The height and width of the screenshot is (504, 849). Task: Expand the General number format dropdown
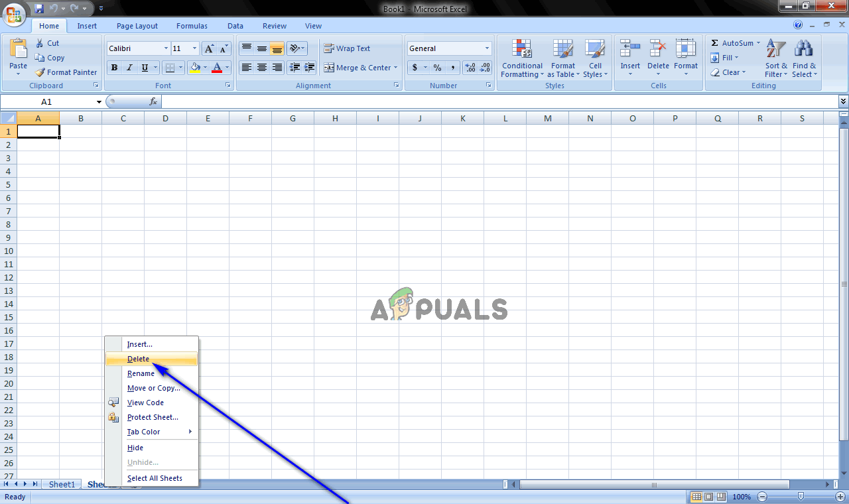(x=487, y=48)
